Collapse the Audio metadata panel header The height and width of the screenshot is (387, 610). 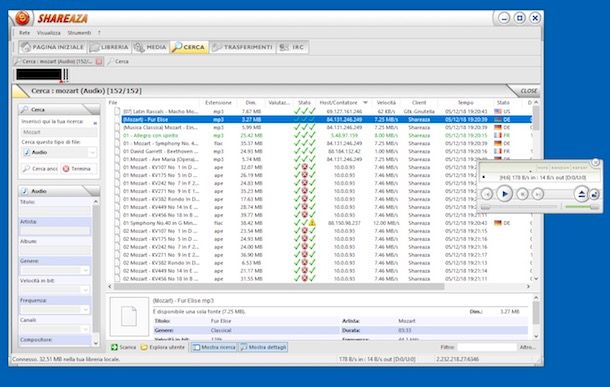point(59,191)
